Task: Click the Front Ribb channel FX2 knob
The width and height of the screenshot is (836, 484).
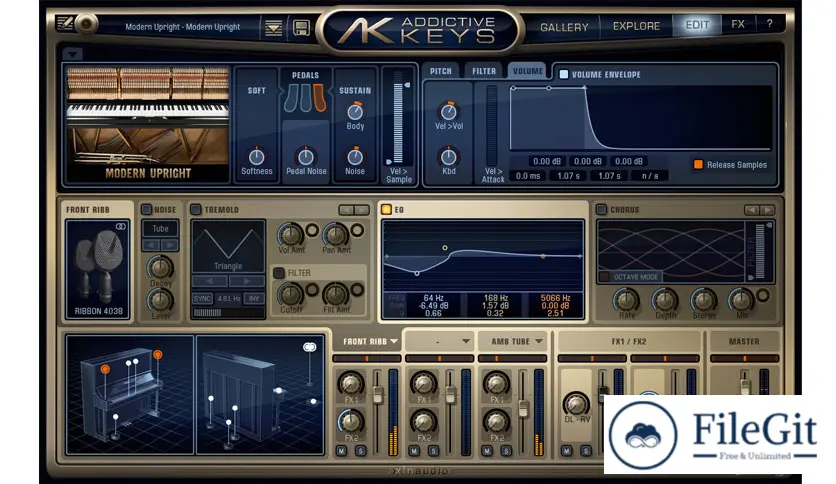Action: coord(350,422)
